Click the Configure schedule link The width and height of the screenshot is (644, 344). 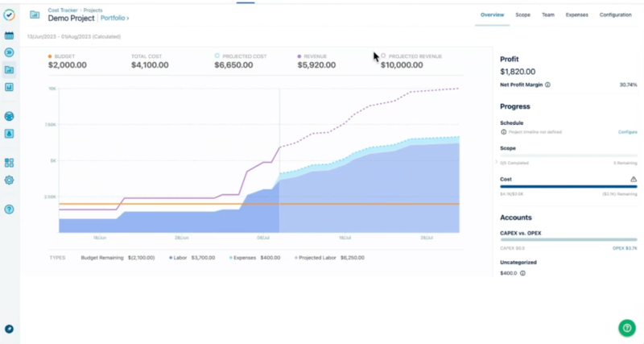627,131
